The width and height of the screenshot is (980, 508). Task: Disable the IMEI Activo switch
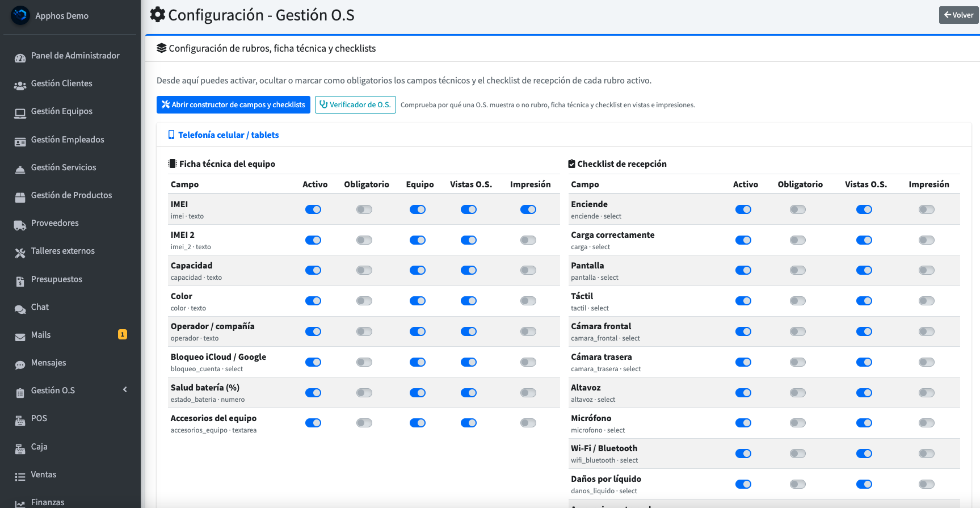(x=313, y=209)
